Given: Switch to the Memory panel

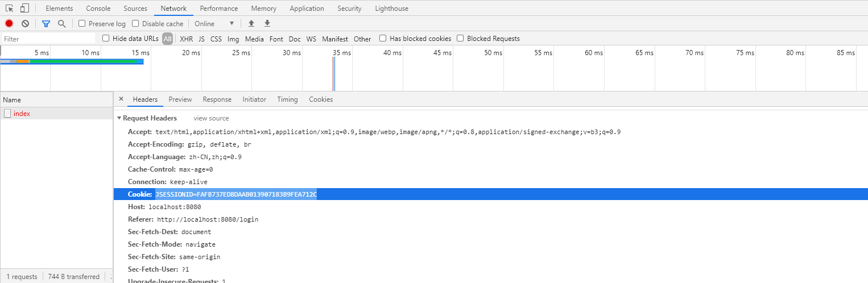Looking at the screenshot, I should coord(264,9).
